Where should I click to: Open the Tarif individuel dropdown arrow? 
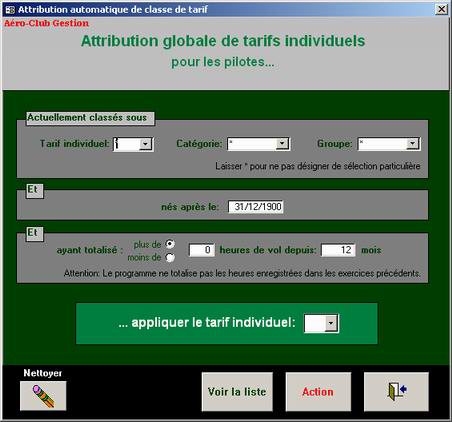click(145, 144)
